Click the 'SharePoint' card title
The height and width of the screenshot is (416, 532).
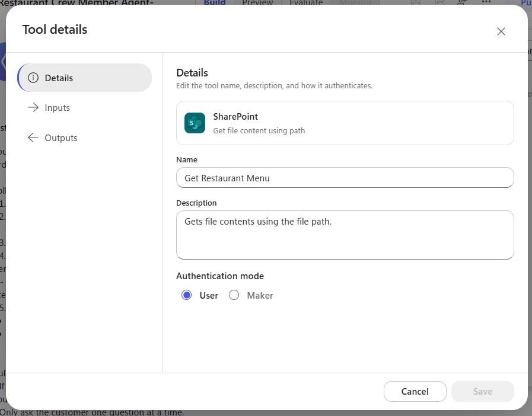click(235, 117)
